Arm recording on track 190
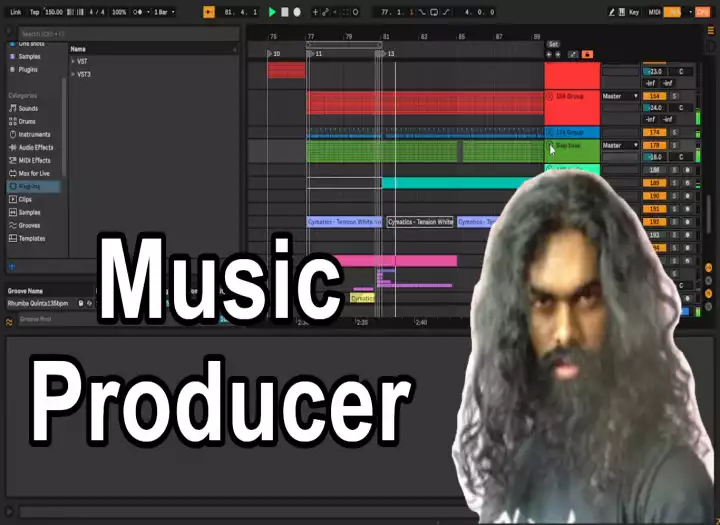Screen dimensions: 720x525 click(x=687, y=196)
